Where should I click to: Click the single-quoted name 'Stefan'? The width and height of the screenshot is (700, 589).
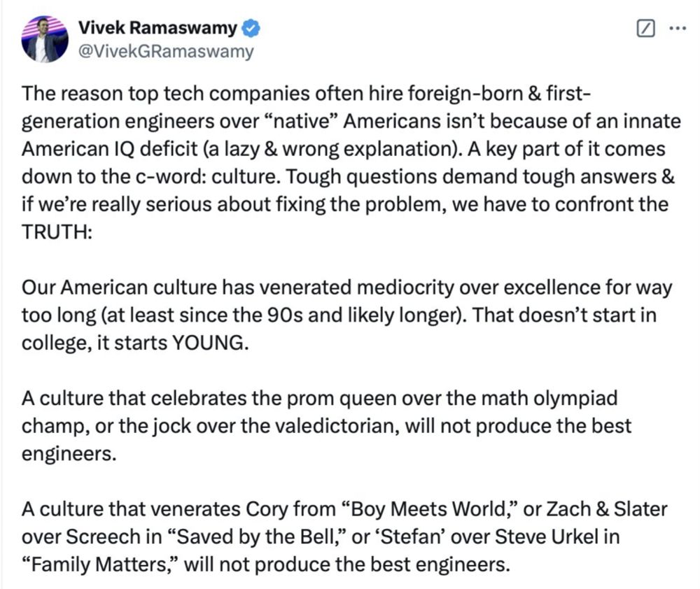point(411,537)
